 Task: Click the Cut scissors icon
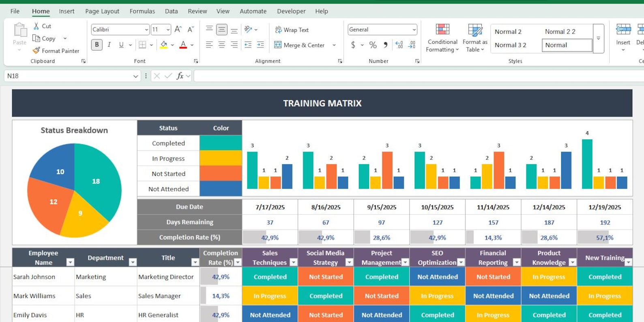point(36,26)
